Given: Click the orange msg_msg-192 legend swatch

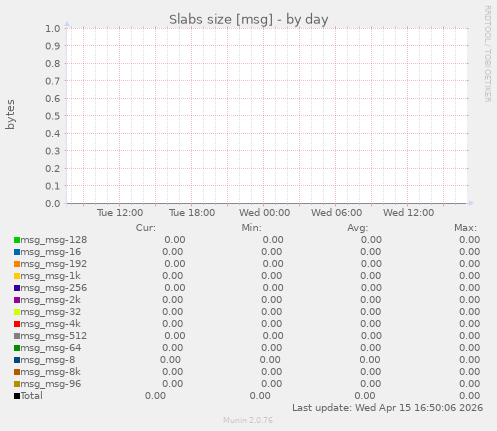Looking at the screenshot, I should point(17,264).
